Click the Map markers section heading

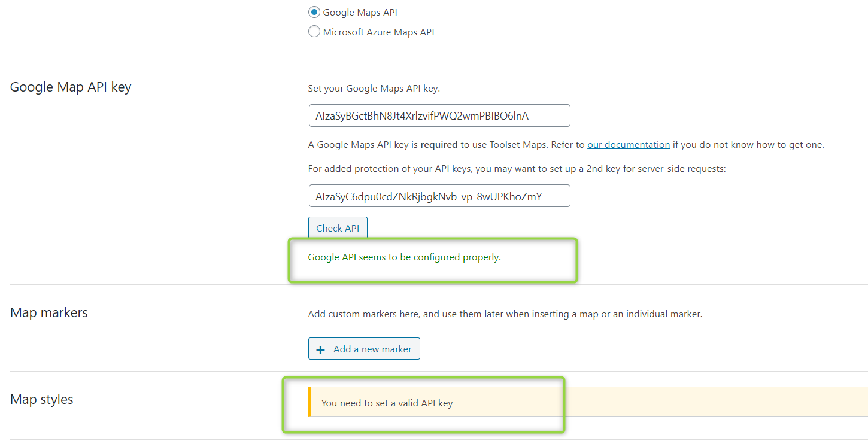(x=49, y=312)
